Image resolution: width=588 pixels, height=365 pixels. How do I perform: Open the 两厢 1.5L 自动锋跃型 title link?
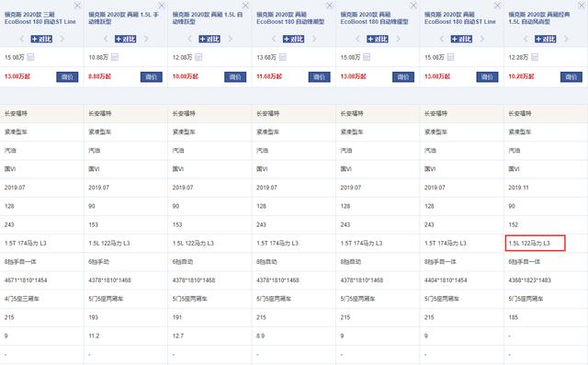tap(208, 18)
